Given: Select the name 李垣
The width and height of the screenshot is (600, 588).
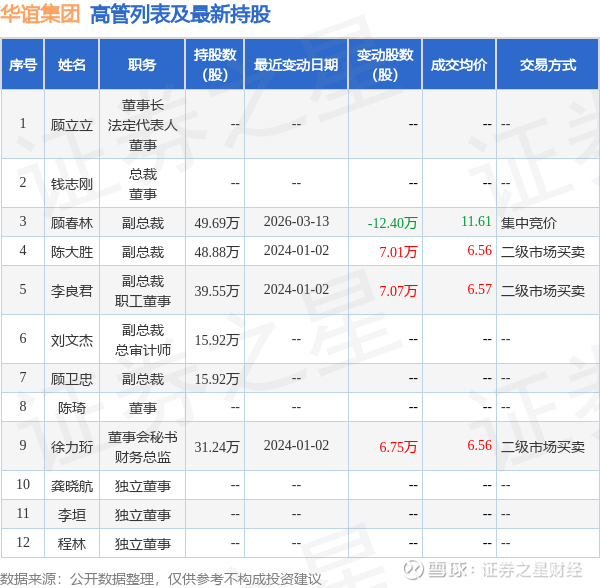Looking at the screenshot, I should (72, 515).
